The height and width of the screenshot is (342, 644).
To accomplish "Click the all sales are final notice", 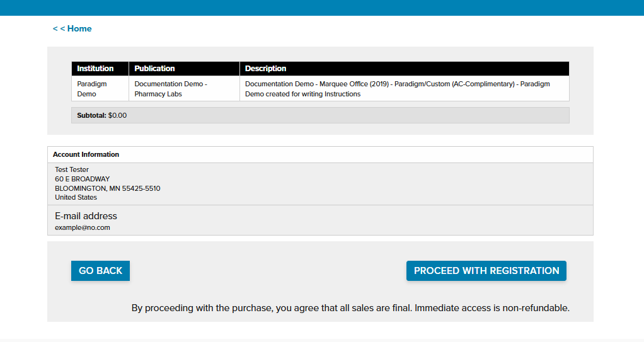I will click(x=350, y=308).
